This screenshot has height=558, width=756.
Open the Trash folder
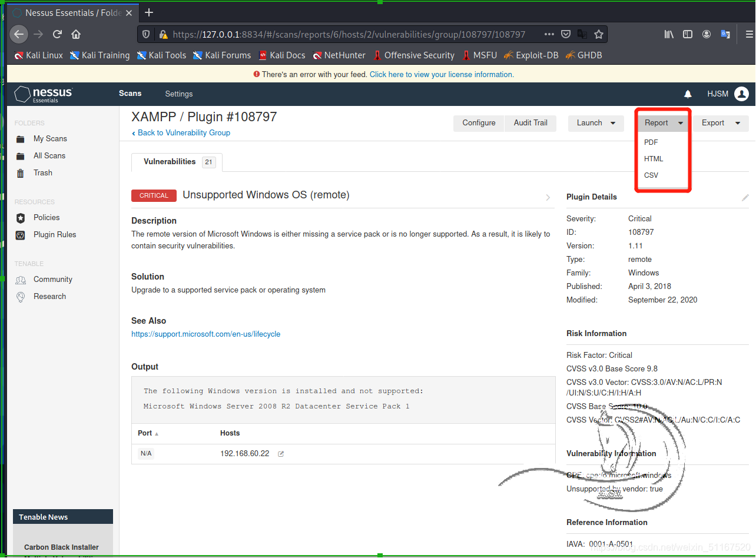pos(42,173)
